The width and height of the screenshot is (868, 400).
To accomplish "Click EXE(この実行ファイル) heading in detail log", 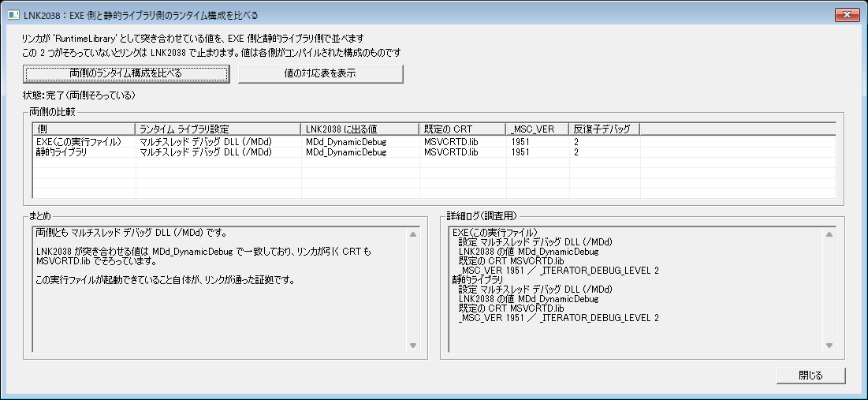I will [495, 232].
